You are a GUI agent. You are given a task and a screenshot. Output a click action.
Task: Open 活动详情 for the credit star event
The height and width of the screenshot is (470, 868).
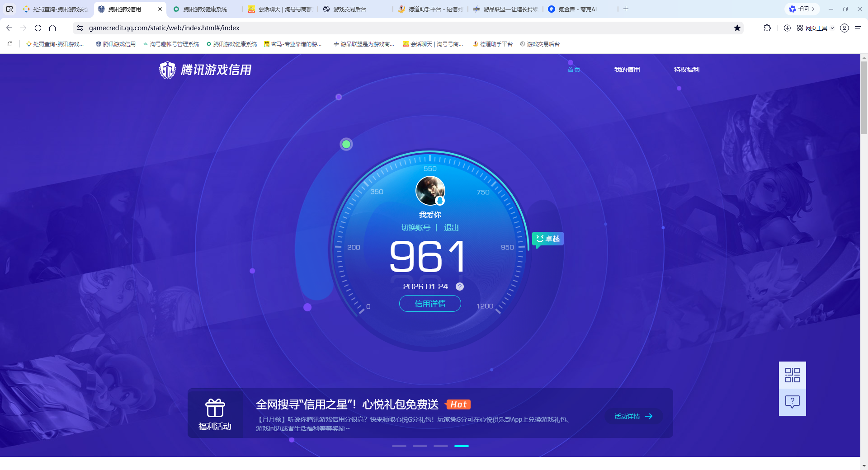pos(632,416)
